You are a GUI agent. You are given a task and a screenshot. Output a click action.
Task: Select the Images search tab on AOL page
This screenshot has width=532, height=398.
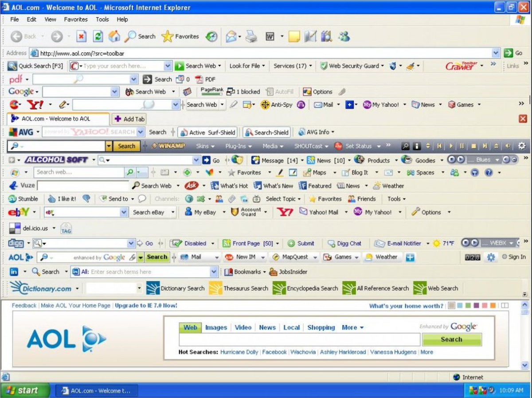coord(216,327)
